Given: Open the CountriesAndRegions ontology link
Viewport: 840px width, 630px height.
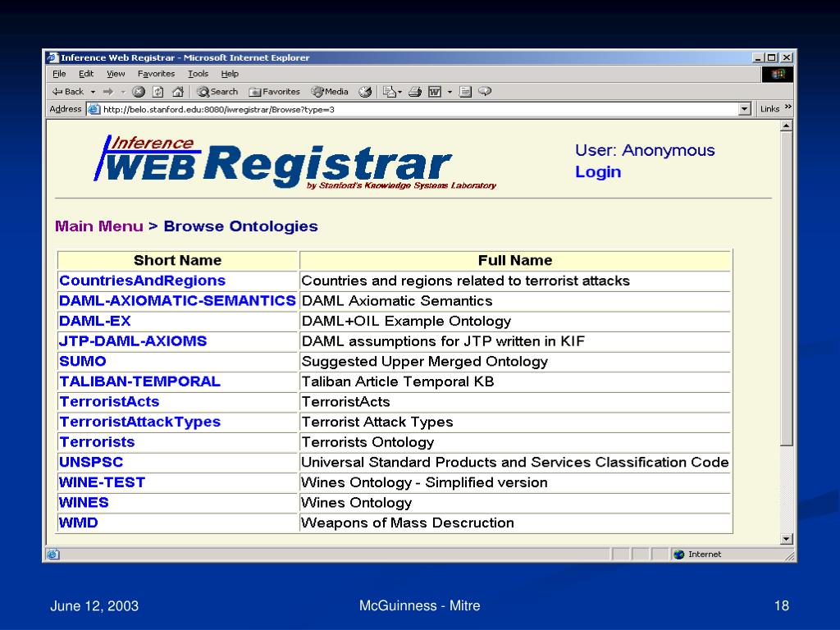Looking at the screenshot, I should [x=143, y=281].
